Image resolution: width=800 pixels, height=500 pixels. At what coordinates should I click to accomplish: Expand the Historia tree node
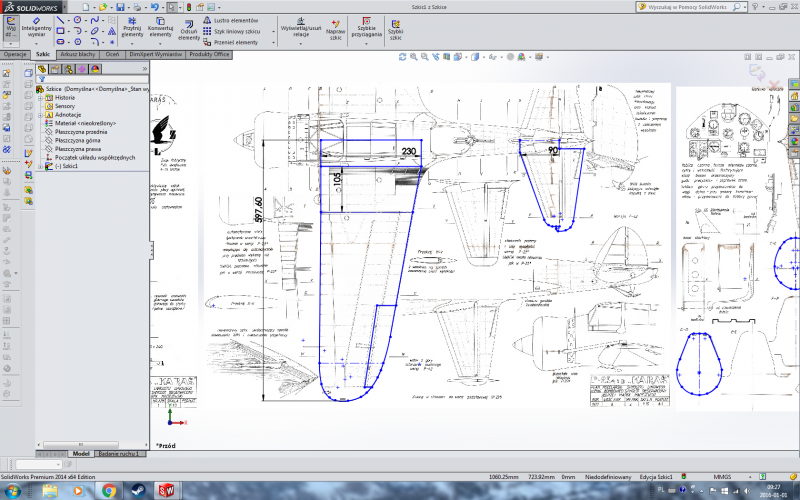(x=41, y=97)
